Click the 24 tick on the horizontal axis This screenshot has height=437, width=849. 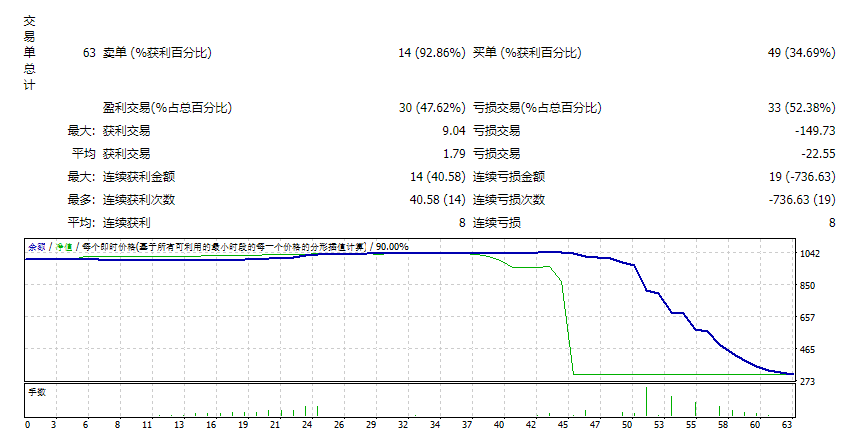306,425
